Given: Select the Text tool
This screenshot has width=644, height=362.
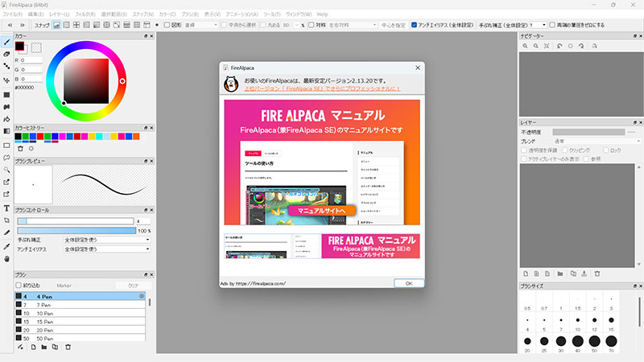Looking at the screenshot, I should click(6, 208).
